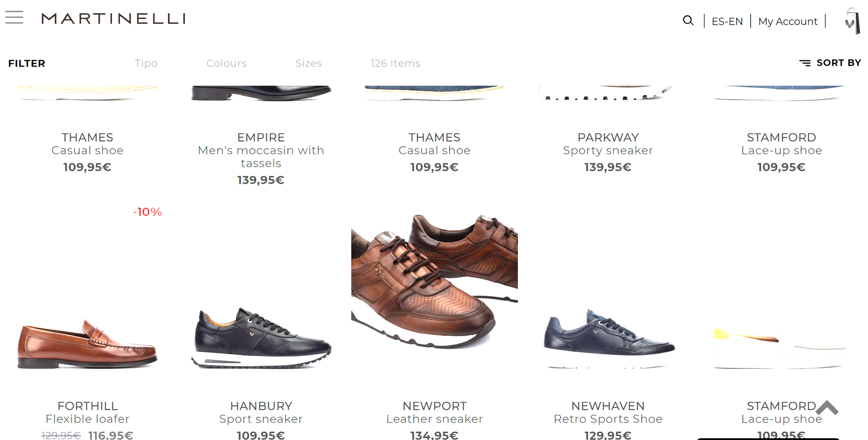Open the SORT BY options
868x440 pixels.
pyautogui.click(x=839, y=63)
